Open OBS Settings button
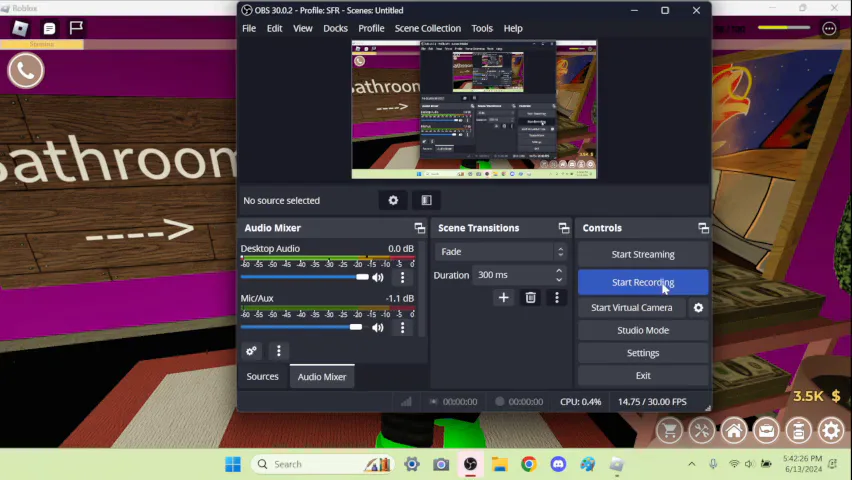The height and width of the screenshot is (480, 852). [x=643, y=353]
